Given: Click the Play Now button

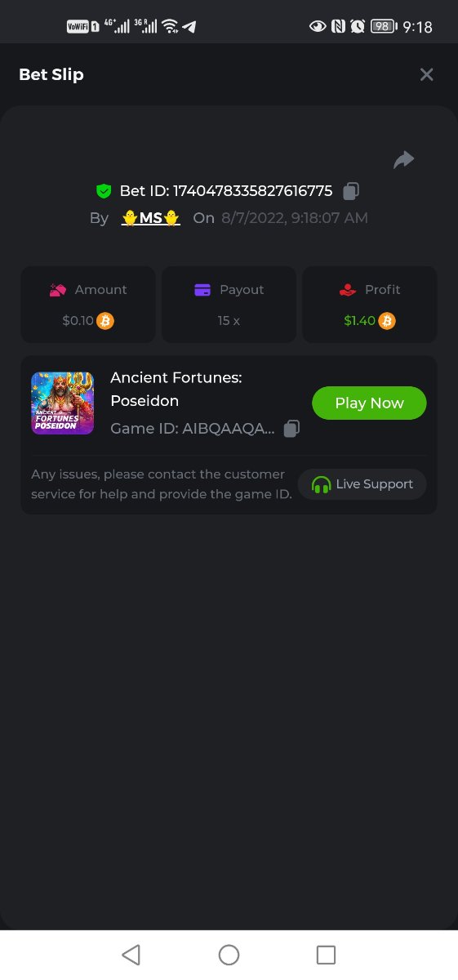Looking at the screenshot, I should [369, 403].
